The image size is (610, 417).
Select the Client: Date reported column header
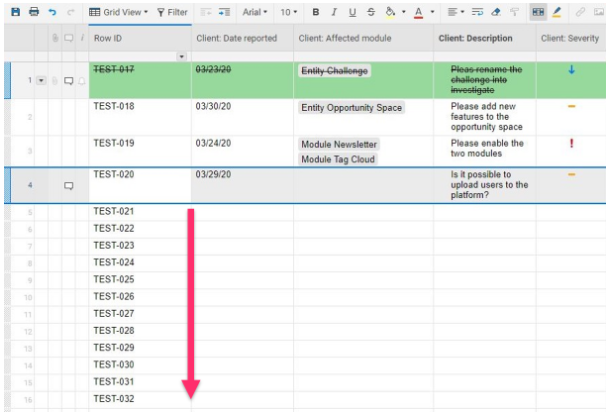coord(242,38)
